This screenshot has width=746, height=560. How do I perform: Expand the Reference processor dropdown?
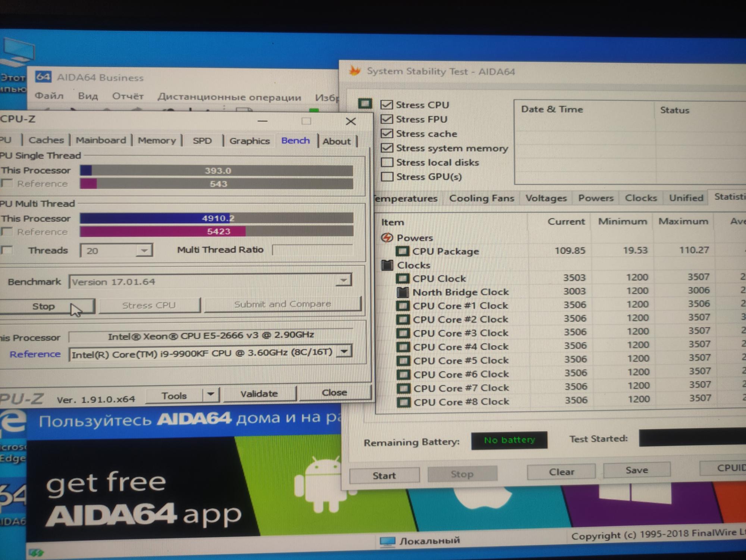pyautogui.click(x=344, y=351)
